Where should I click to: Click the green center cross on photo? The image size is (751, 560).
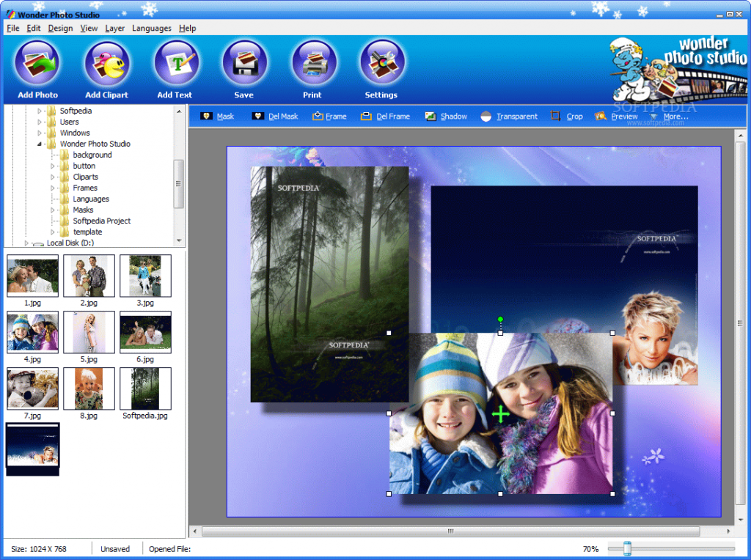tap(501, 414)
